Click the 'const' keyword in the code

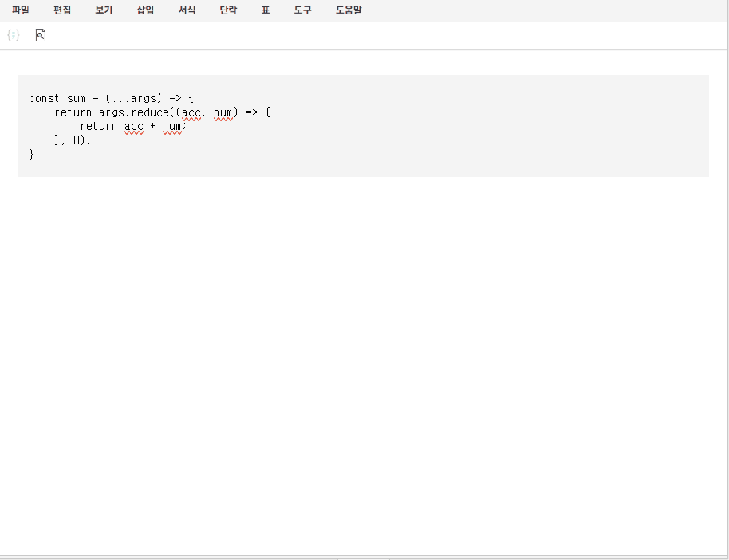click(x=44, y=98)
